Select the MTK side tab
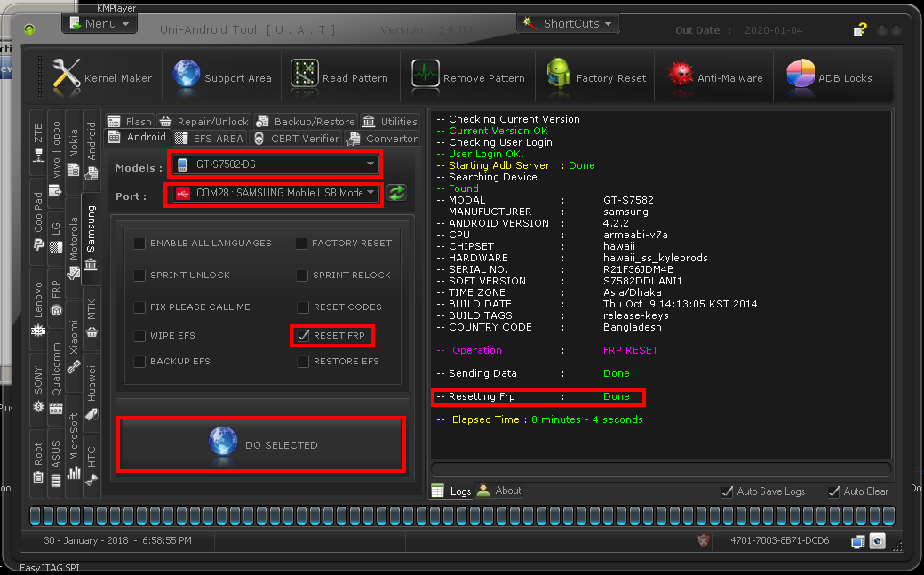924x575 pixels. pos(92,318)
